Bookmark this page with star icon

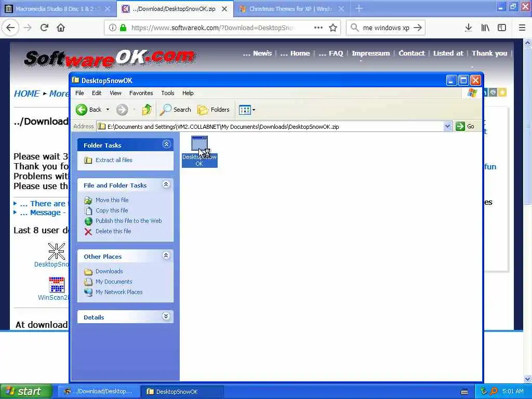point(333,28)
